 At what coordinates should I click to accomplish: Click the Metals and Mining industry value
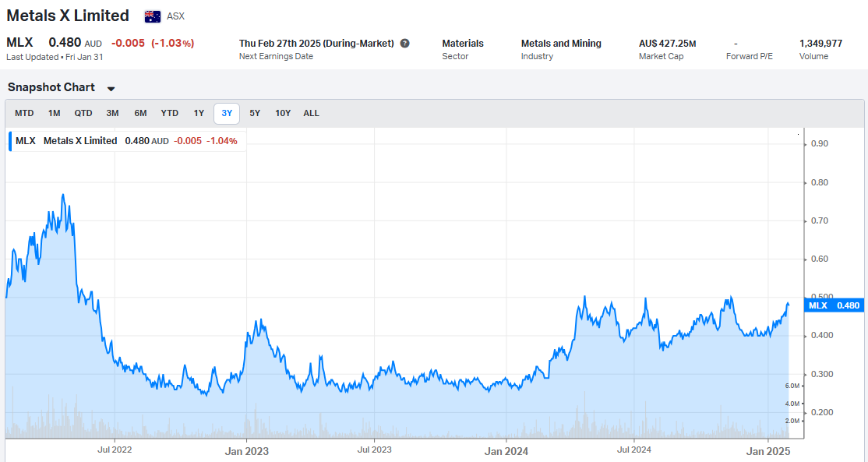point(561,43)
